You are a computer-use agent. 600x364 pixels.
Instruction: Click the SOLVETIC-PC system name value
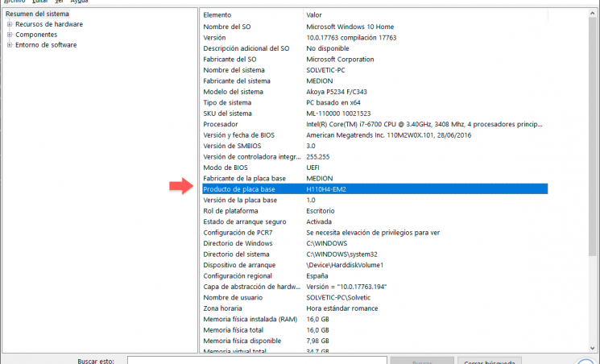tap(325, 70)
